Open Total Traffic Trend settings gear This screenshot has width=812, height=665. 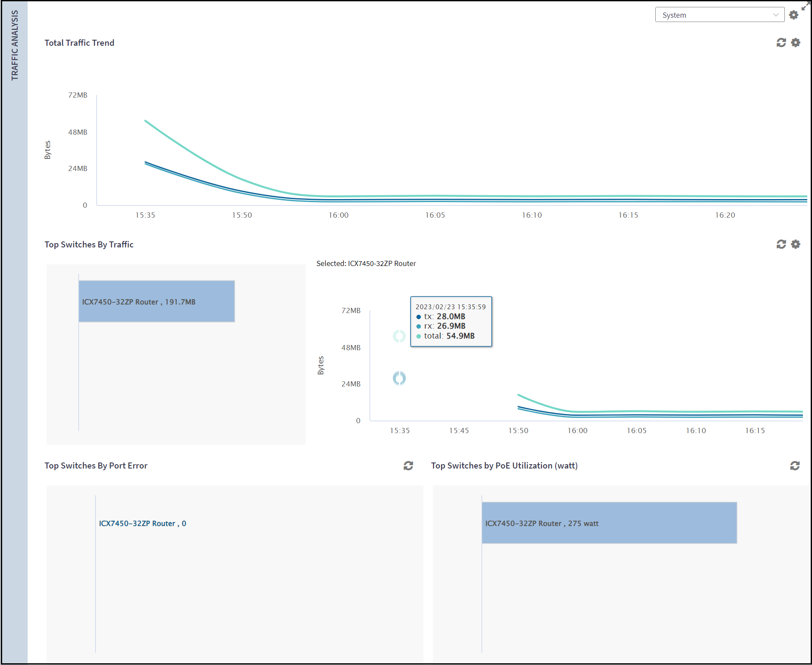point(796,42)
